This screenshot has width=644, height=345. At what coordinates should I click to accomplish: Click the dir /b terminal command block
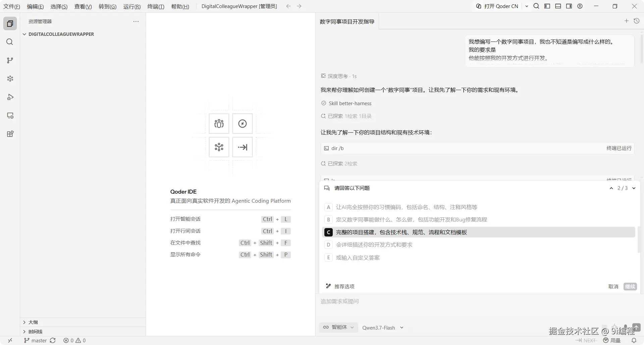coord(477,148)
